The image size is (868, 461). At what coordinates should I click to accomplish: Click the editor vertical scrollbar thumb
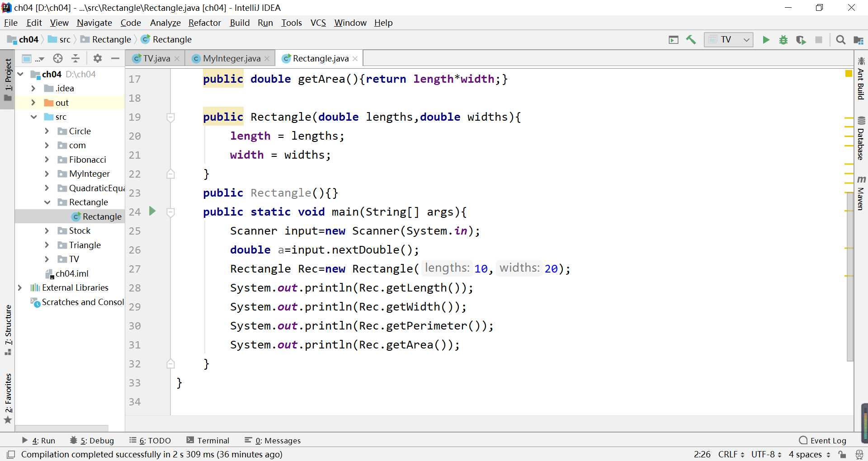point(850,276)
